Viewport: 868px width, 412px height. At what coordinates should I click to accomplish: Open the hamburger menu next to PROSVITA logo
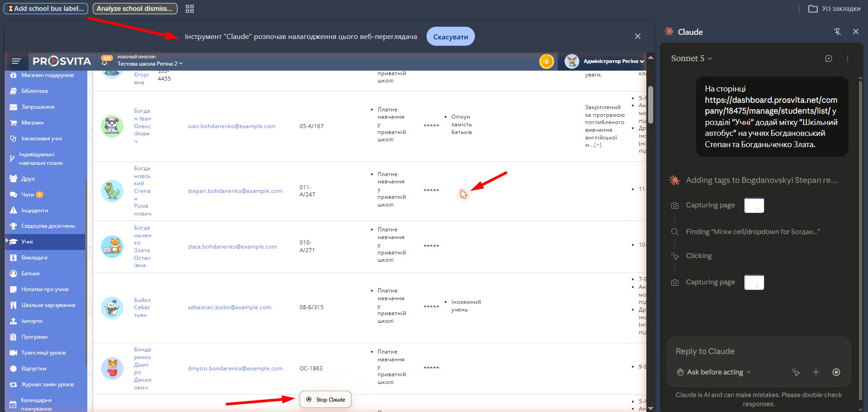point(16,61)
